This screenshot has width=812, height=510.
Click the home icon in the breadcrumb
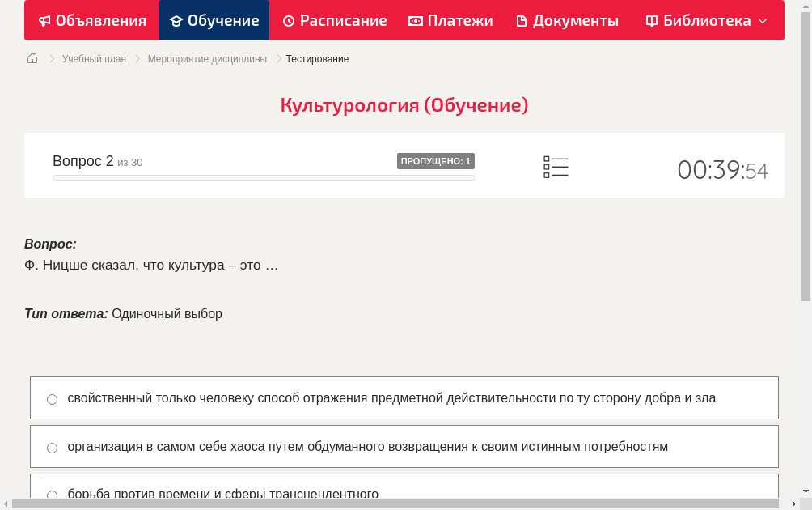click(x=32, y=58)
